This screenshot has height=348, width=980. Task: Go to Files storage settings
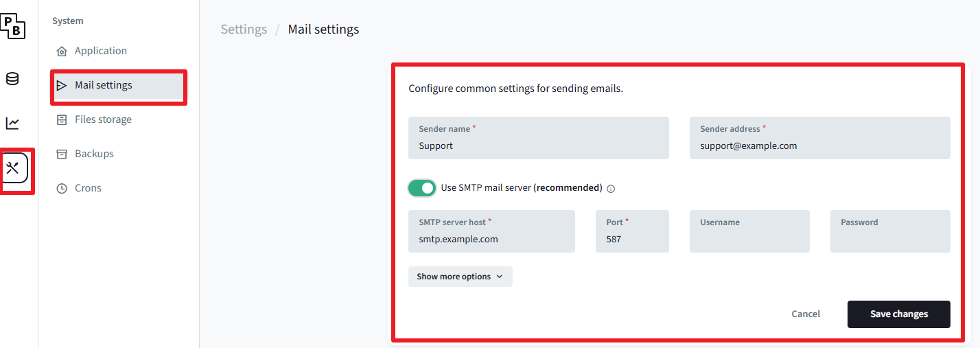coord(103,120)
